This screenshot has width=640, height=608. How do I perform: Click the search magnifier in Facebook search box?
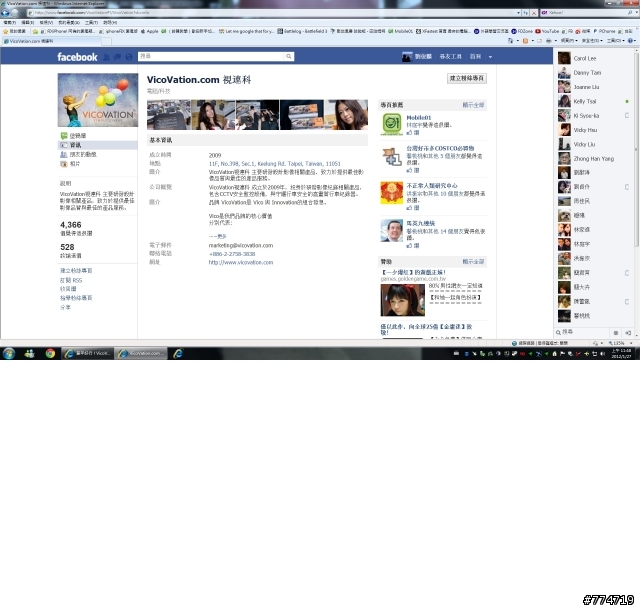[x=289, y=56]
